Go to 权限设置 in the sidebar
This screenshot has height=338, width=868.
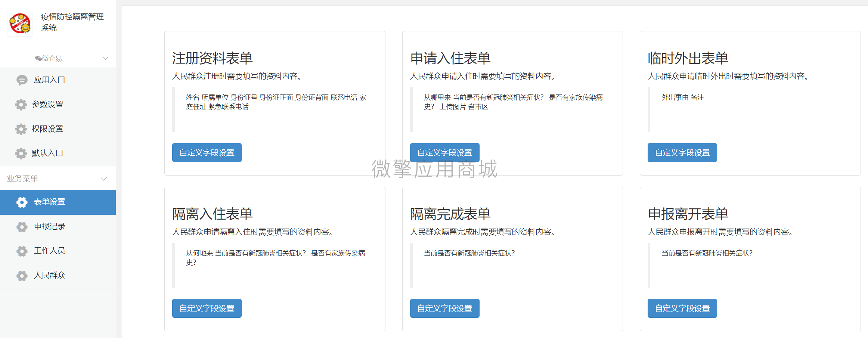click(58, 129)
